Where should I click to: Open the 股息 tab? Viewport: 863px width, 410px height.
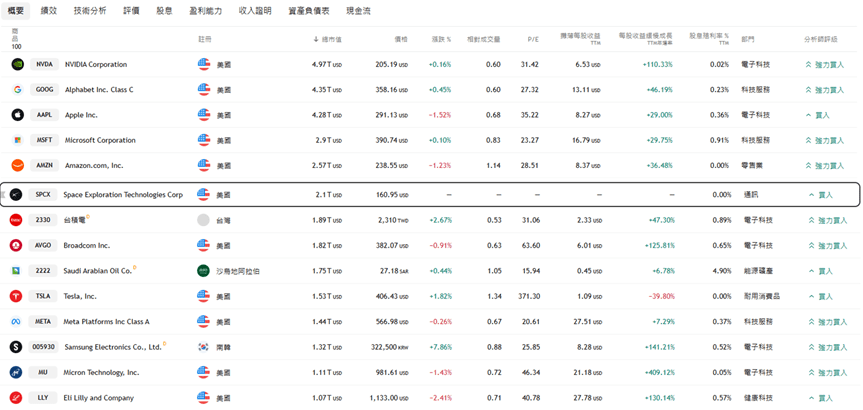(165, 10)
